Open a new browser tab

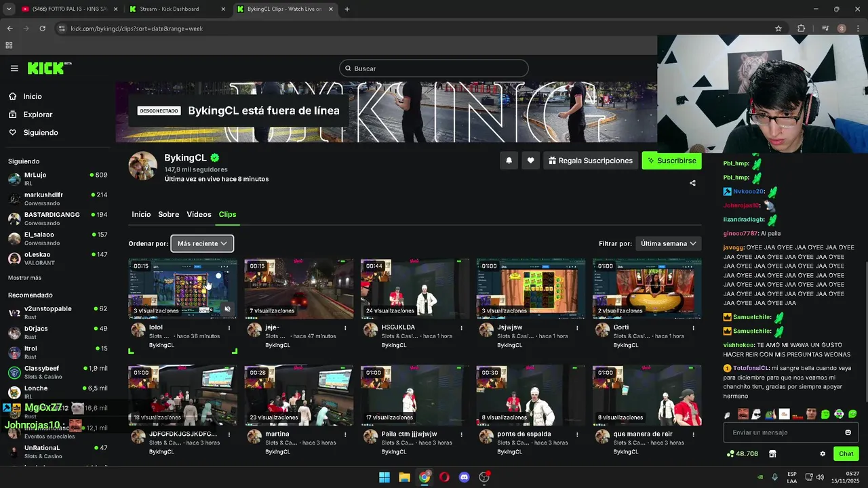tap(347, 9)
